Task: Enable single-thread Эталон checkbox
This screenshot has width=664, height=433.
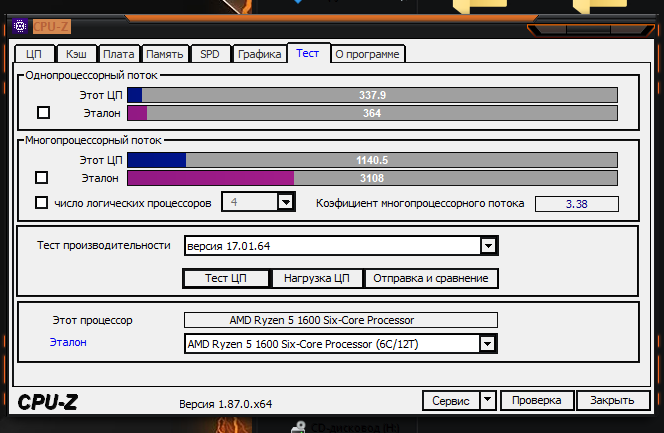Action: (43, 113)
